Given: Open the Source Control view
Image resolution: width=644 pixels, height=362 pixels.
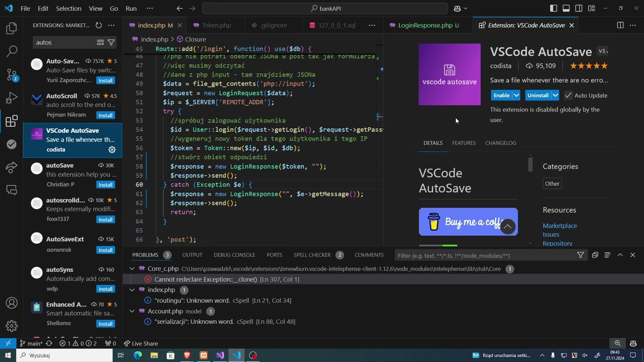Looking at the screenshot, I should pos(12,74).
